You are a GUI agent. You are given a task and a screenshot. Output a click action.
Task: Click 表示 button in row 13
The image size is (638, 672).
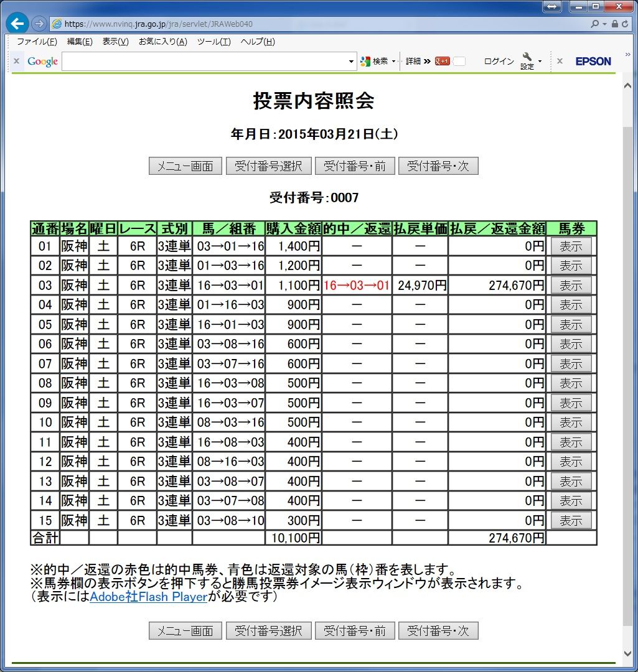[x=571, y=481]
